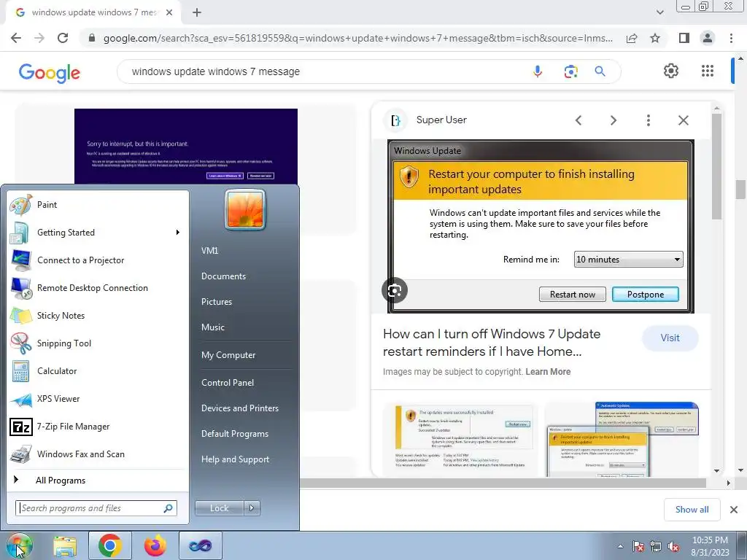
Task: Open the purple Windows 8 warning thumbnail
Action: coord(186,146)
